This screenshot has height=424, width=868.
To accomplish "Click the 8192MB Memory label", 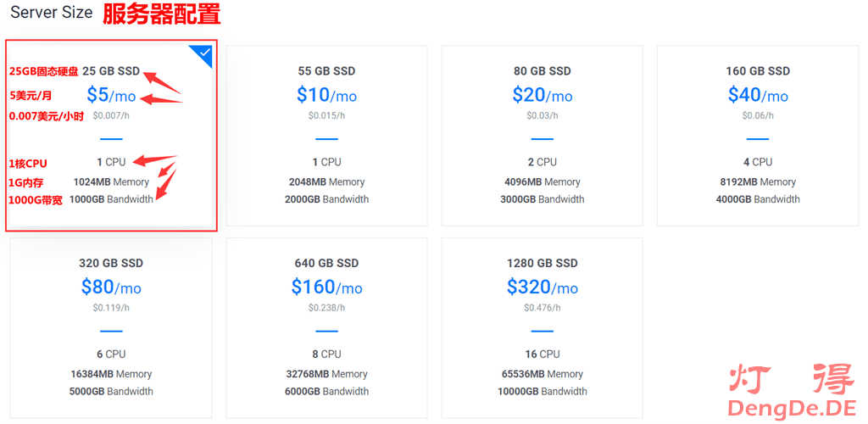I will click(757, 181).
